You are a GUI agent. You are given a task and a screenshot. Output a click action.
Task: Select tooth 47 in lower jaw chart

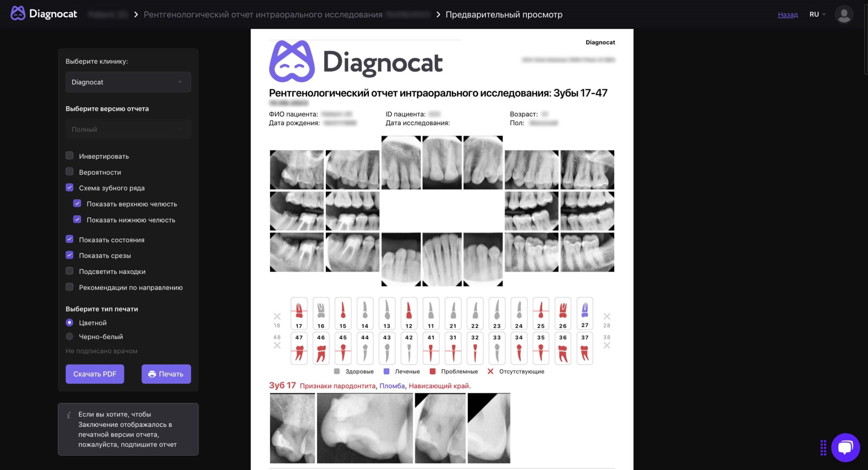coord(299,348)
